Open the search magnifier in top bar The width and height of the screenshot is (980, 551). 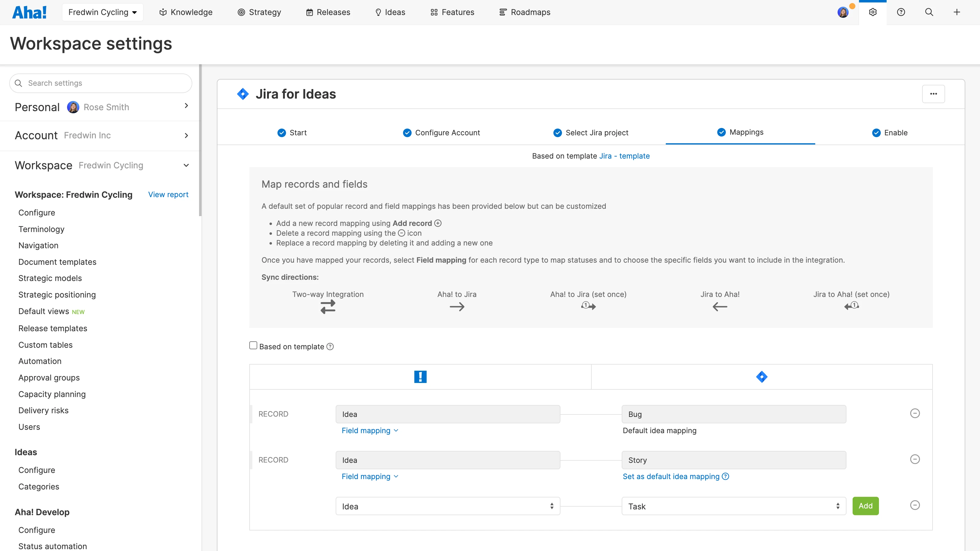929,12
